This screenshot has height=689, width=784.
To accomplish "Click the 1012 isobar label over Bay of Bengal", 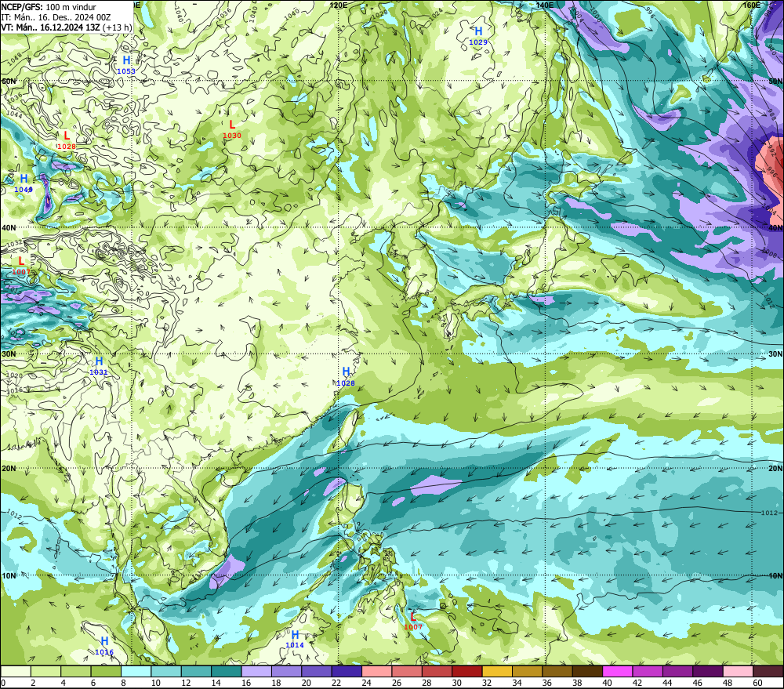I will coord(14,513).
